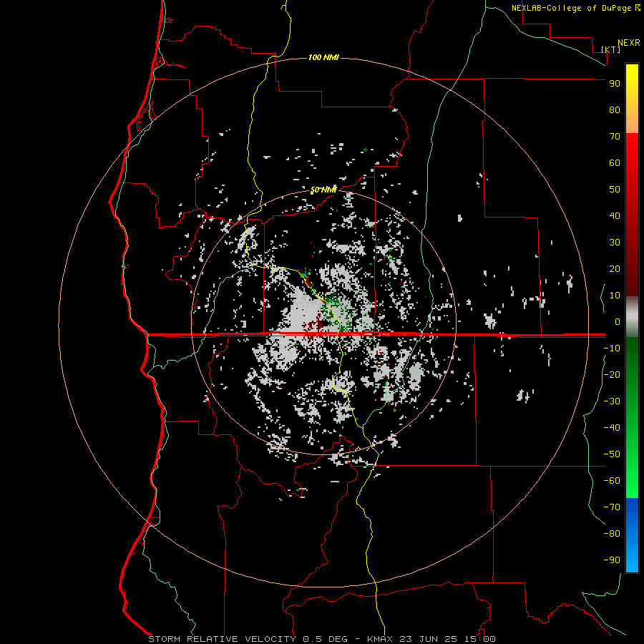
Task: Click the positive "10" scale value
Action: tap(615, 296)
